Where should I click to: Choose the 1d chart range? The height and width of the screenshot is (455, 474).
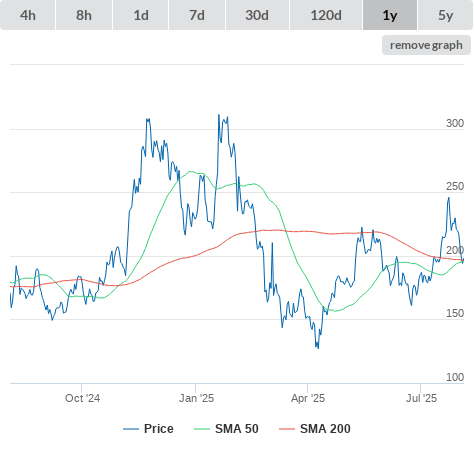(x=141, y=15)
